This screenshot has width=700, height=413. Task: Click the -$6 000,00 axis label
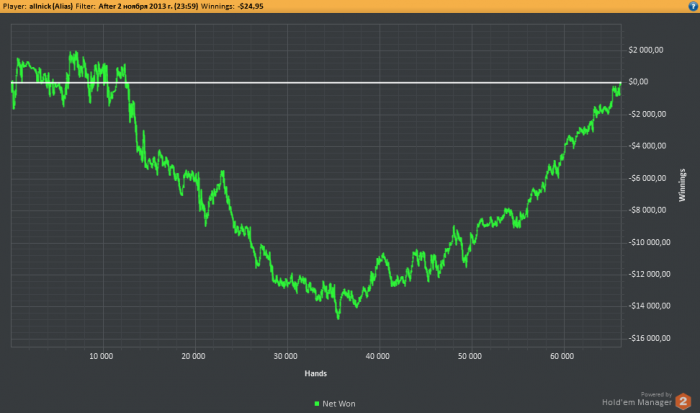[x=647, y=178]
